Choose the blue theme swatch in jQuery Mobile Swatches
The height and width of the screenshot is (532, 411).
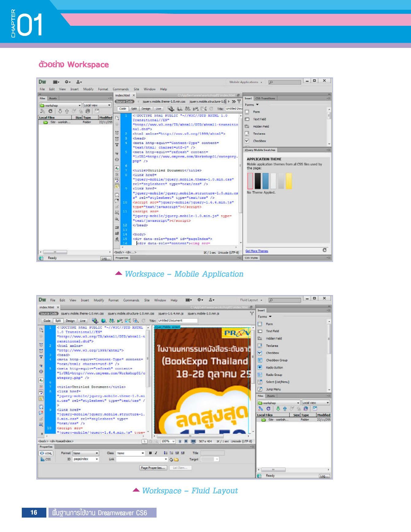tap(265, 181)
